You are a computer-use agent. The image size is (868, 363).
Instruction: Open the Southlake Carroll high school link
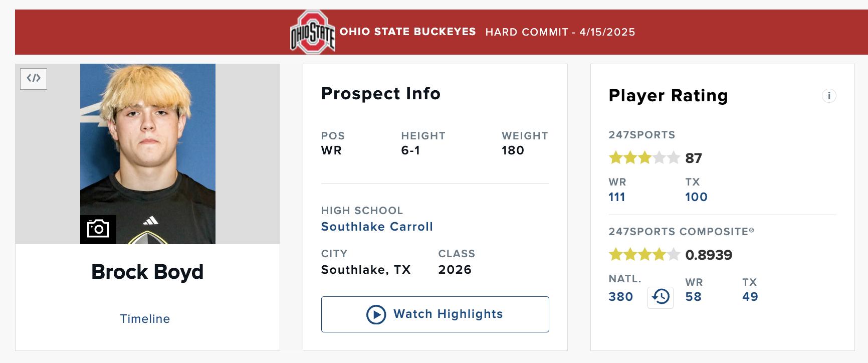377,227
